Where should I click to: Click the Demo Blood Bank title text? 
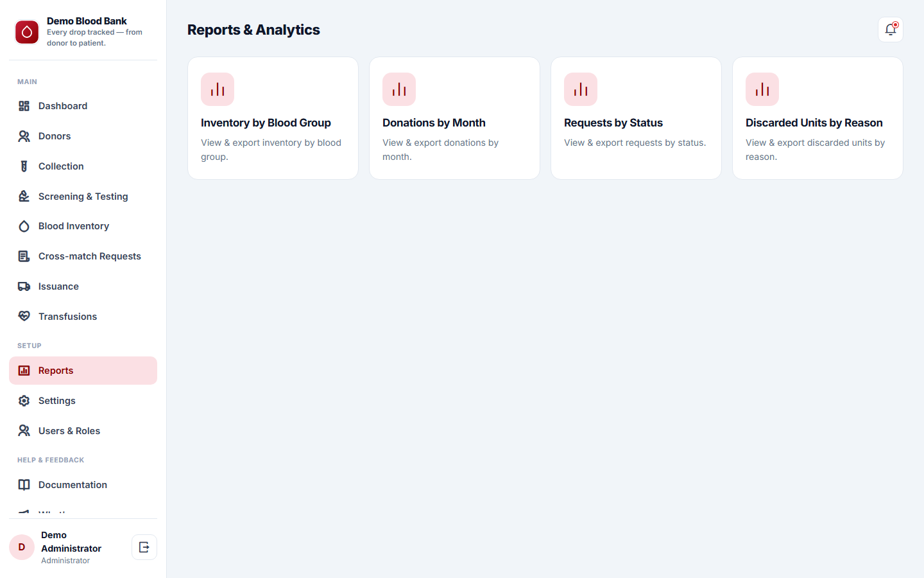pos(87,21)
